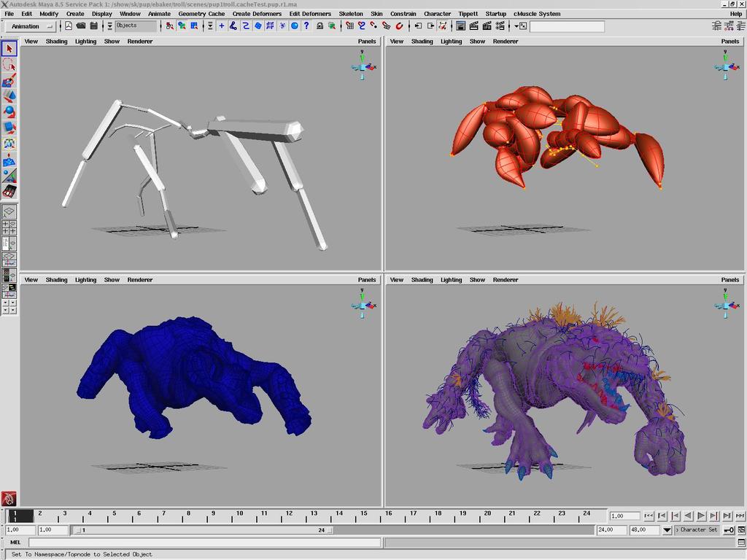
Task: Toggle the Auto Keyframe key button
Action: pyautogui.click(x=729, y=530)
